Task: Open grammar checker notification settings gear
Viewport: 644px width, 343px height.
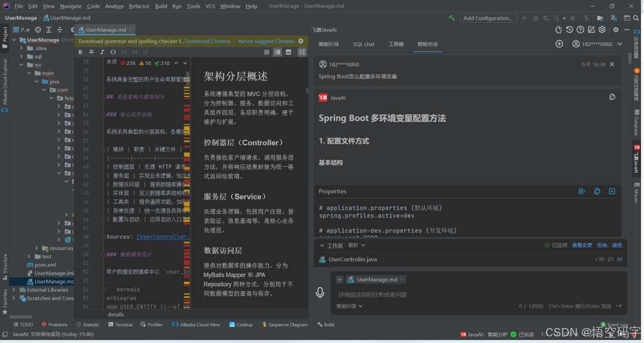Action: [301, 41]
